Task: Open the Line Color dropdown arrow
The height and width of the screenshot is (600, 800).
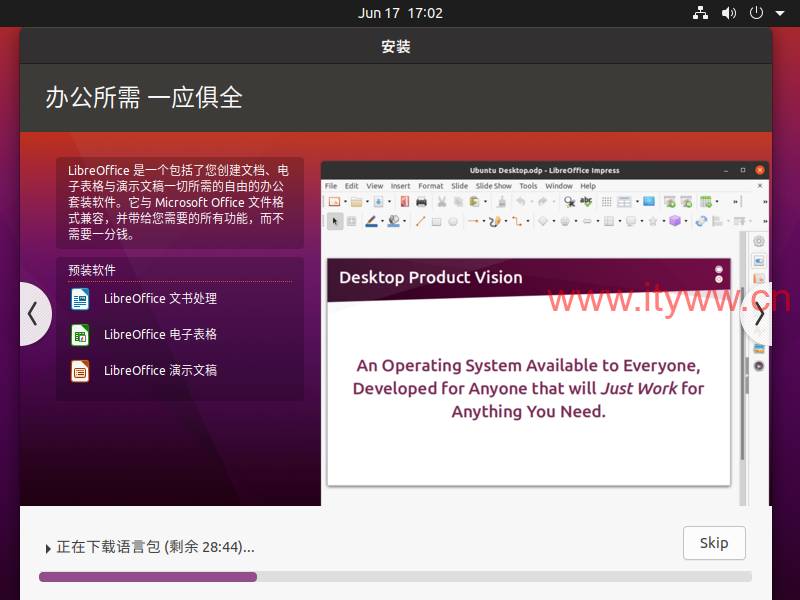Action: pyautogui.click(x=382, y=221)
